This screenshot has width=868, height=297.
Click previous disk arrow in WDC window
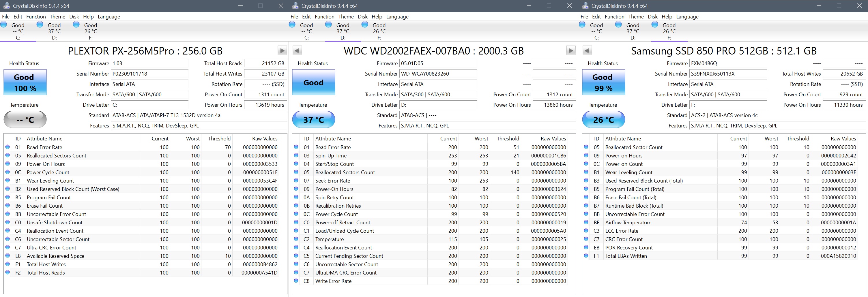click(x=297, y=50)
